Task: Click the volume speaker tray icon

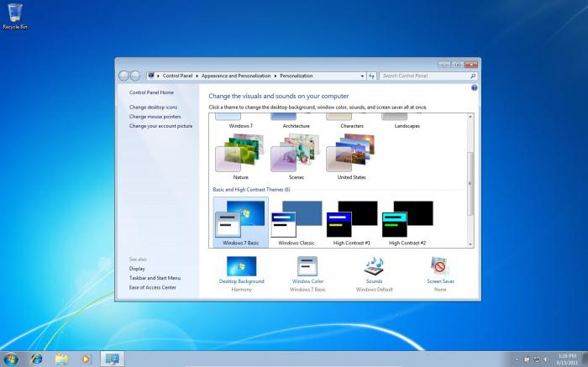Action: (x=546, y=359)
